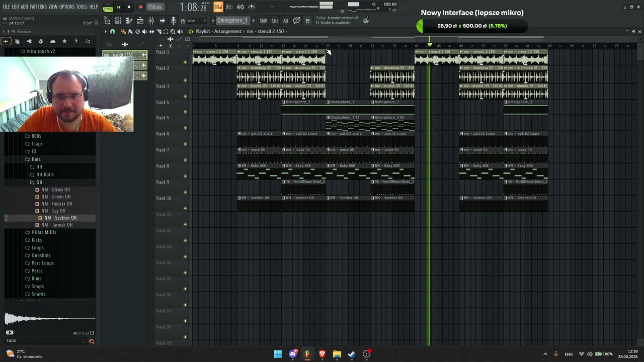Click the 150.000 tempo field

coord(154,7)
